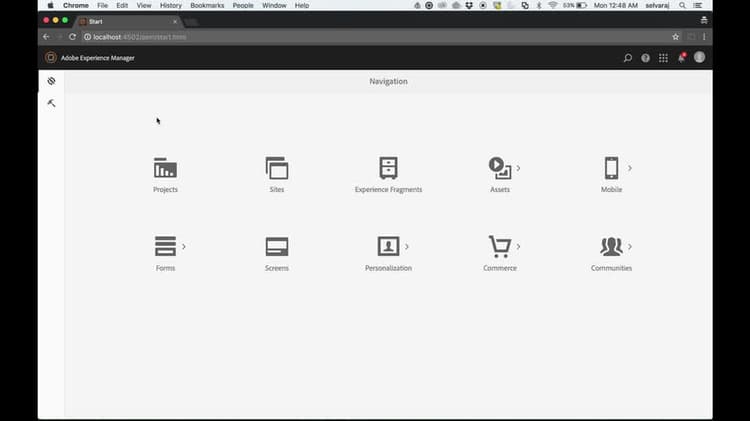This screenshot has height=421, width=750.
Task: Click the selvaraj user name in menu bar
Action: [657, 5]
